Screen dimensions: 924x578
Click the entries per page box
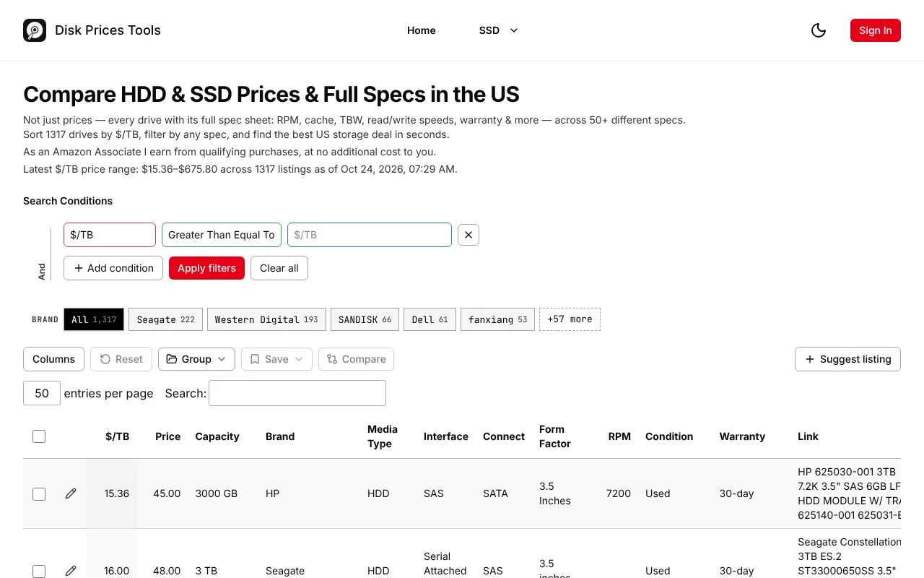pyautogui.click(x=42, y=393)
